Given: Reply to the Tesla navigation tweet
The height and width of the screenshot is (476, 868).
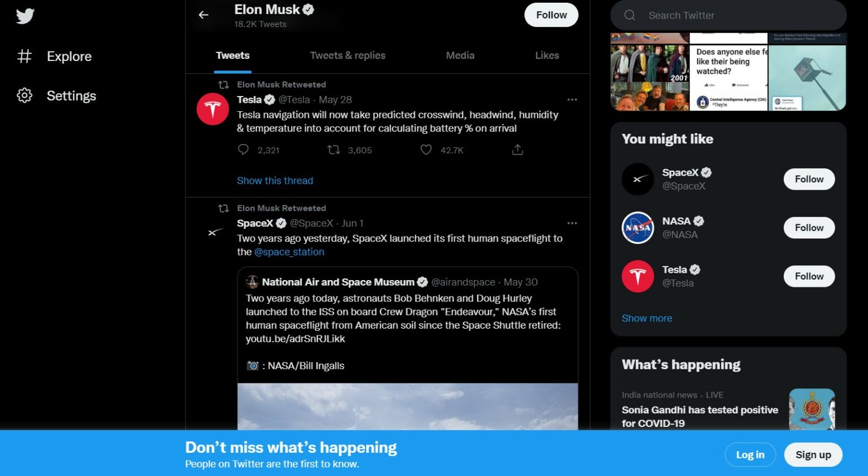Looking at the screenshot, I should point(243,150).
